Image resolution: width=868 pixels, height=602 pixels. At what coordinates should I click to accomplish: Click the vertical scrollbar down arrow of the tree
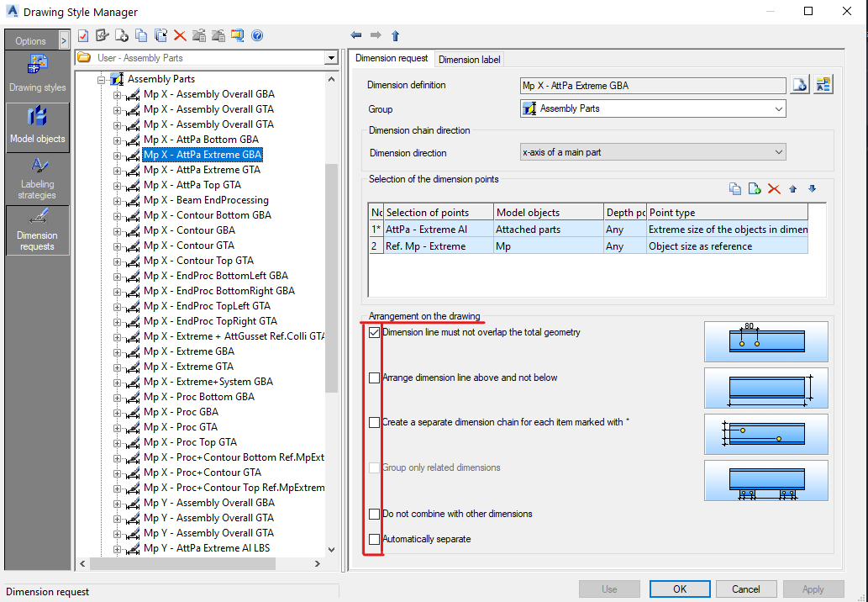[331, 550]
